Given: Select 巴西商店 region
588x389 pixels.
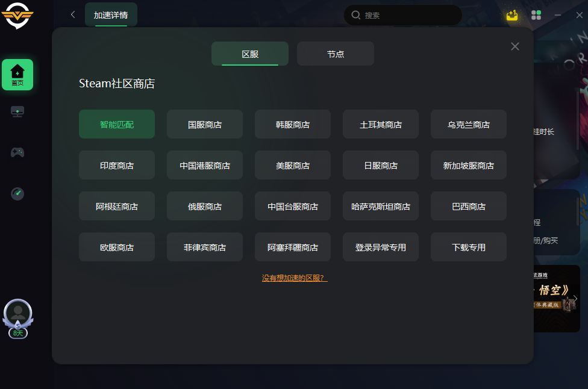Looking at the screenshot, I should click(468, 206).
